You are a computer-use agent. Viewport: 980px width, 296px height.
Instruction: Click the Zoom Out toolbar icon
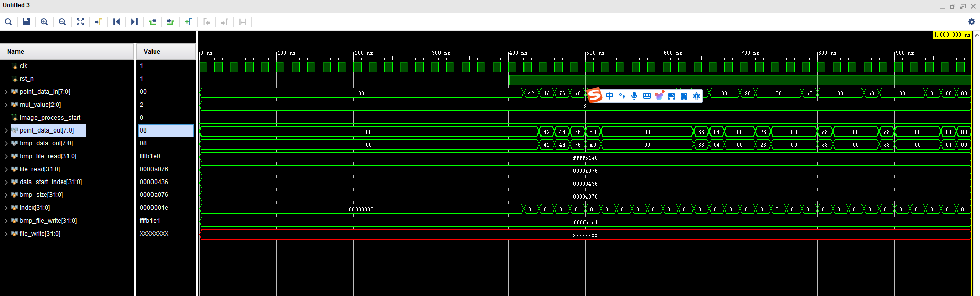tap(62, 22)
